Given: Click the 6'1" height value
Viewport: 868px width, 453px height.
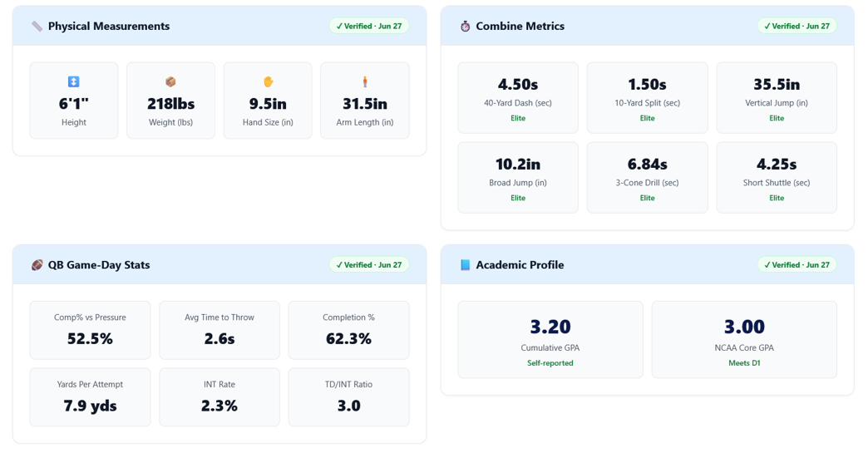Looking at the screenshot, I should [x=74, y=104].
